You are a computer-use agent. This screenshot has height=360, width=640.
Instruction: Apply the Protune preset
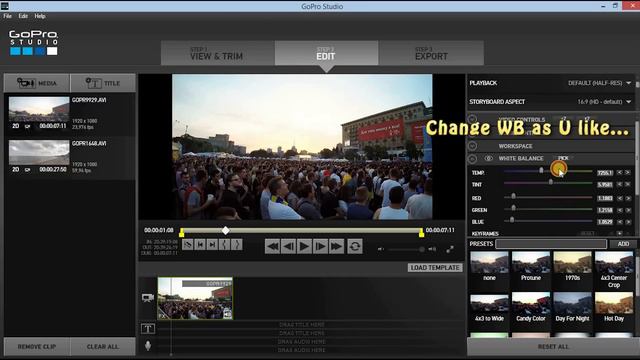531,267
